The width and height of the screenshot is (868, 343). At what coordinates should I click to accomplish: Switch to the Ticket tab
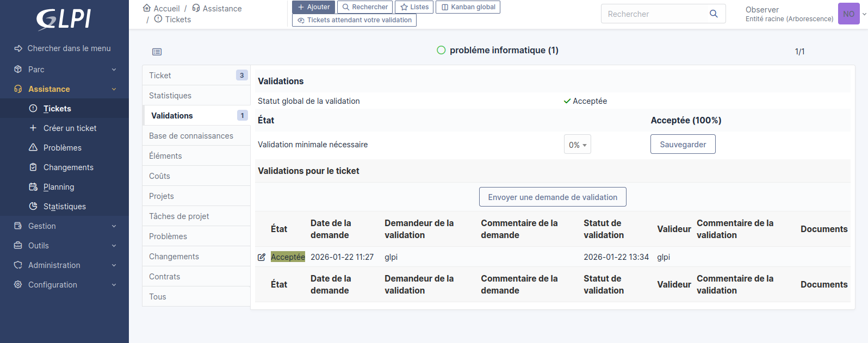click(196, 76)
